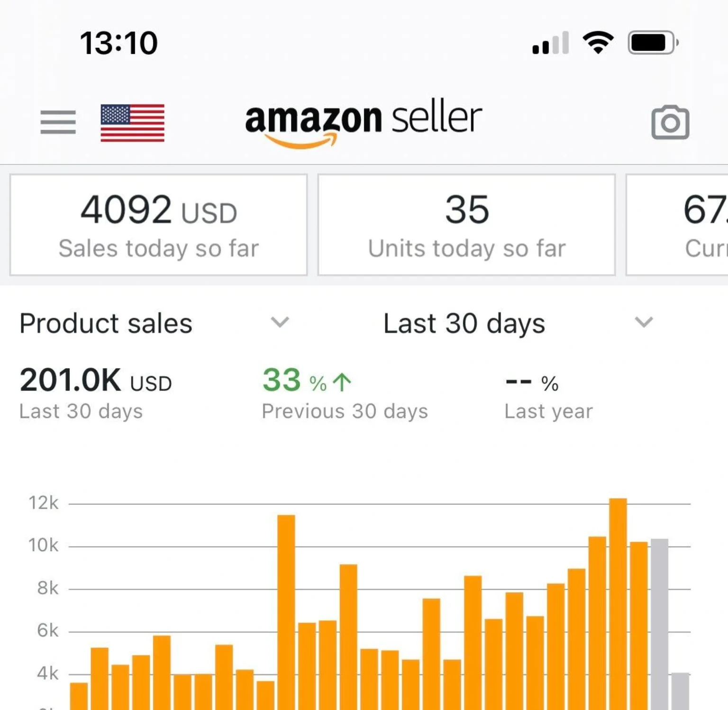The image size is (728, 710).
Task: Open the Units today so far card
Action: [466, 225]
